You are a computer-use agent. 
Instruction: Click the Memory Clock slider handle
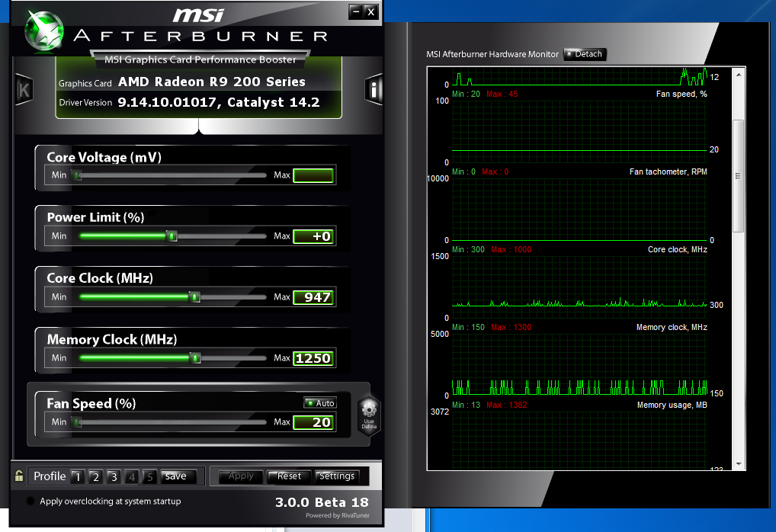click(195, 357)
